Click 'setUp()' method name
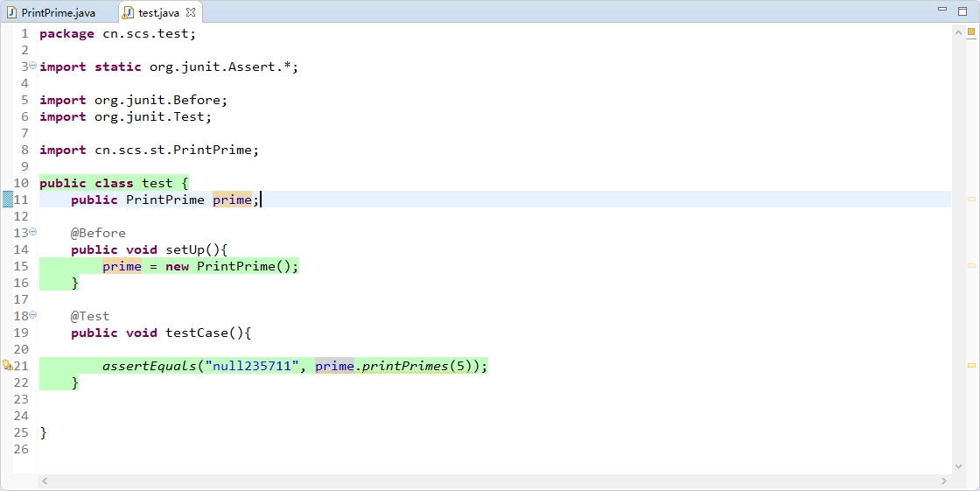The height and width of the screenshot is (491, 980). 192,249
